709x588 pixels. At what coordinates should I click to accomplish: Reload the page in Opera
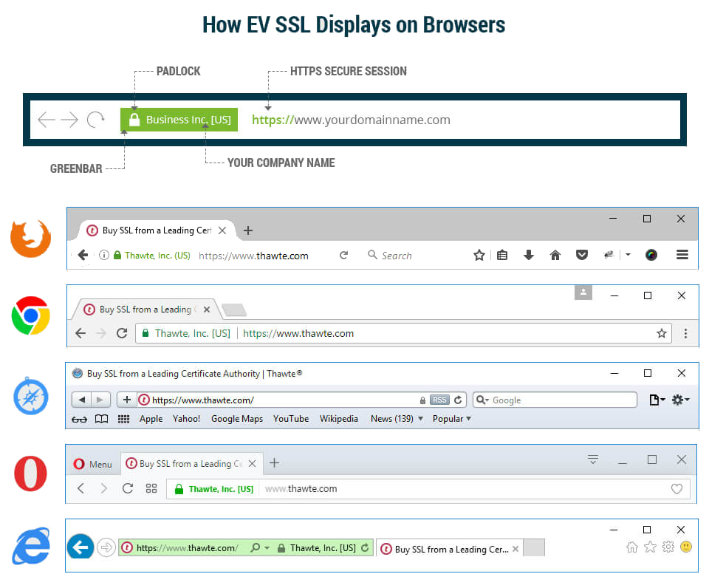(x=128, y=488)
